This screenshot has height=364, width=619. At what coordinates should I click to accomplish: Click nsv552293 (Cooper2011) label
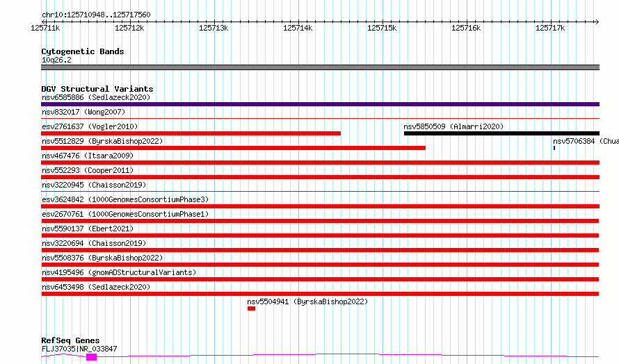[88, 170]
